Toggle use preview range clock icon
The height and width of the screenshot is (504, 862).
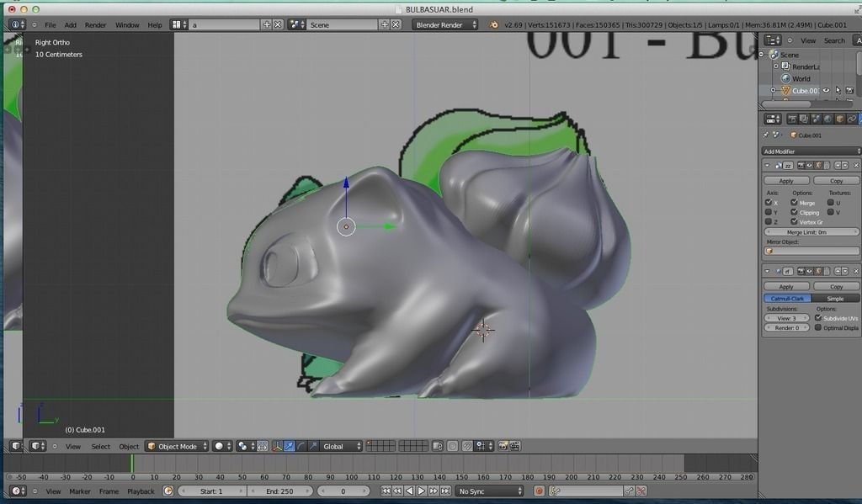(168, 491)
